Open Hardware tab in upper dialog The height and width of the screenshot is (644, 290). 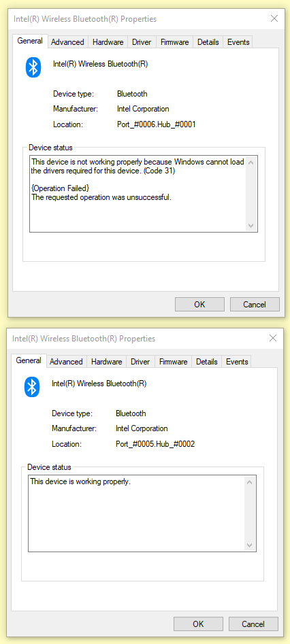108,42
